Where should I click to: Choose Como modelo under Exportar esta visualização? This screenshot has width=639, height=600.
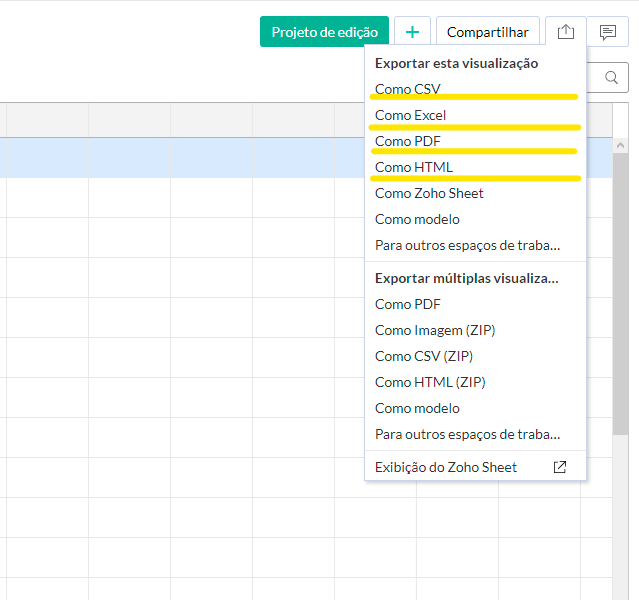pyautogui.click(x=475, y=219)
